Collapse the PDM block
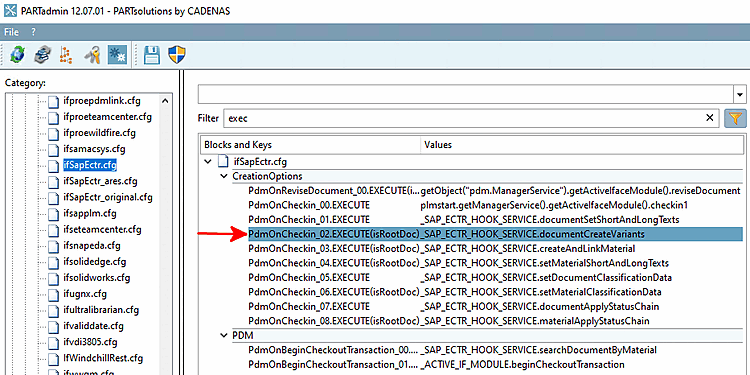Screen dimensions: 750x375 pos(223,335)
